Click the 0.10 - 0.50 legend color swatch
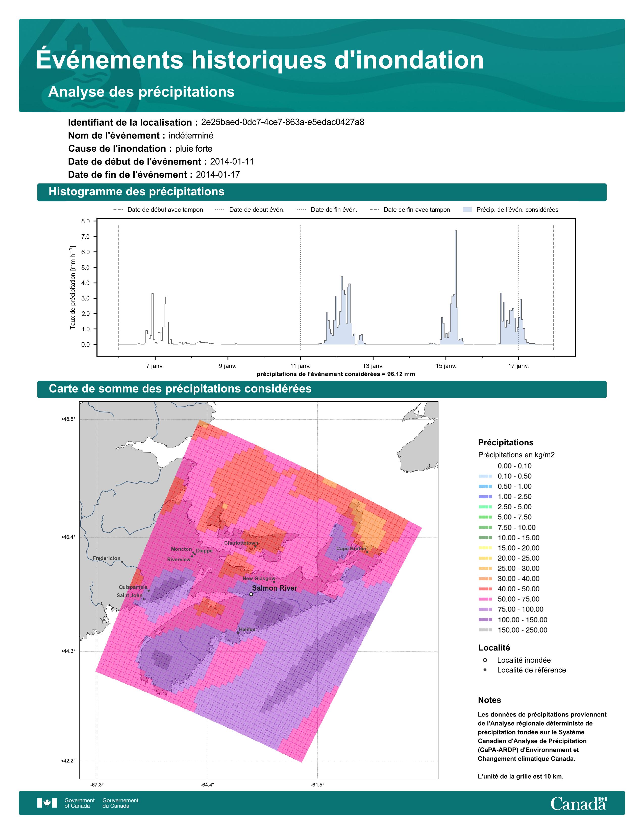This screenshot has height=834, width=644. (x=485, y=476)
